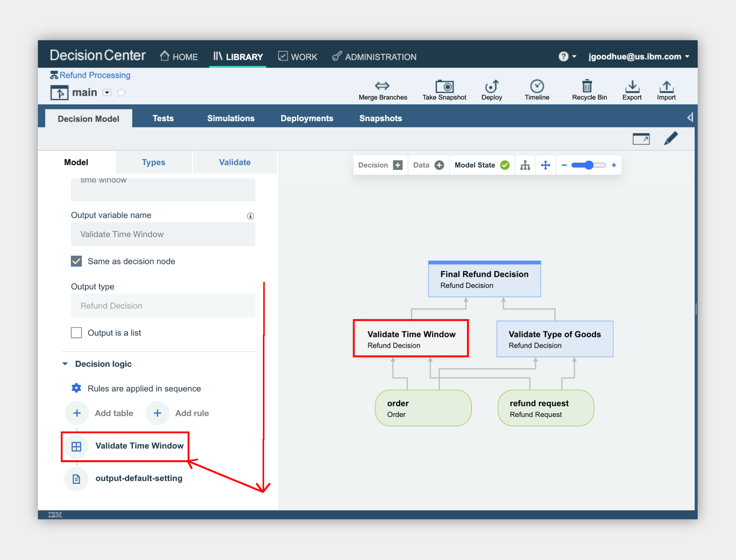Click the Export download icon
736x560 pixels.
[632, 86]
